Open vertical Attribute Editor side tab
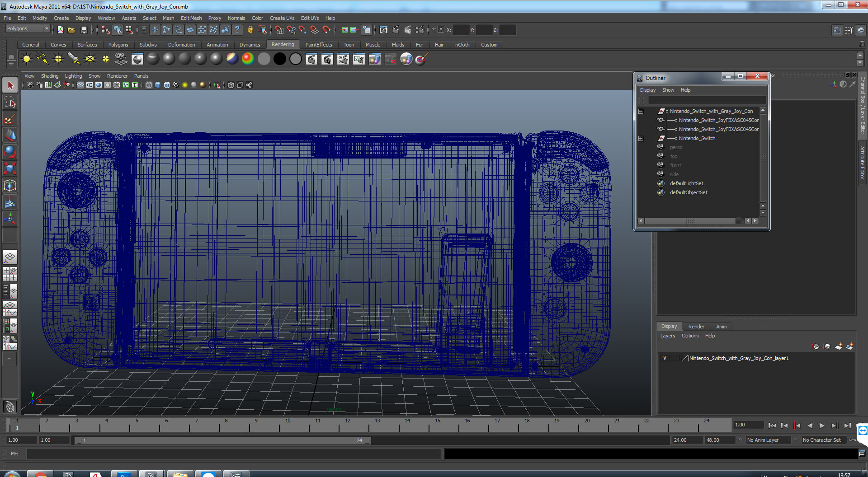This screenshot has width=868, height=477. [863, 163]
